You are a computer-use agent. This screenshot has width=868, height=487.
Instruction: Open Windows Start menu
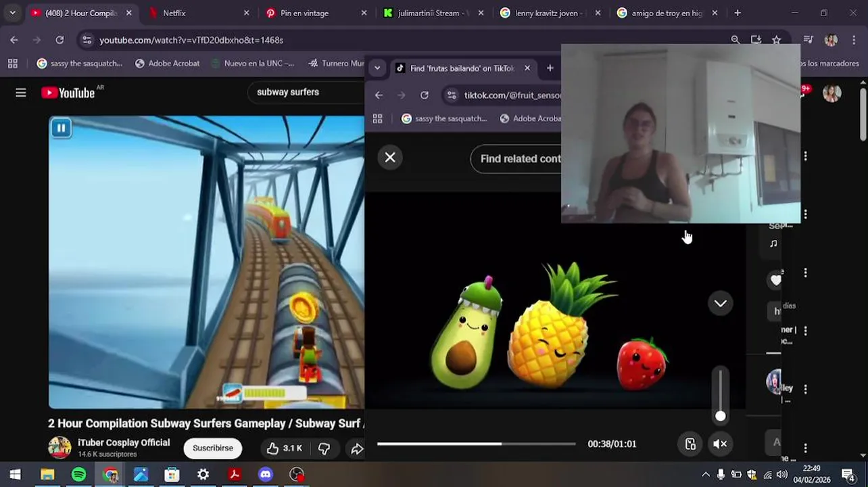[16, 475]
